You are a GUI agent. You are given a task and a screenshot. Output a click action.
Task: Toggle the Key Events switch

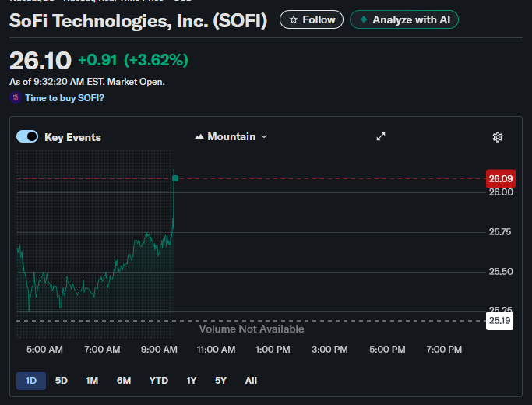click(x=27, y=136)
